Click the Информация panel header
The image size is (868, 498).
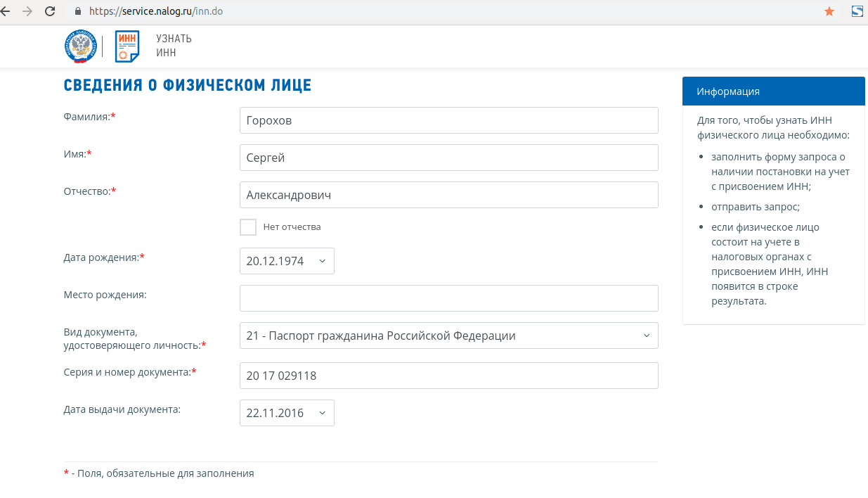coord(773,91)
